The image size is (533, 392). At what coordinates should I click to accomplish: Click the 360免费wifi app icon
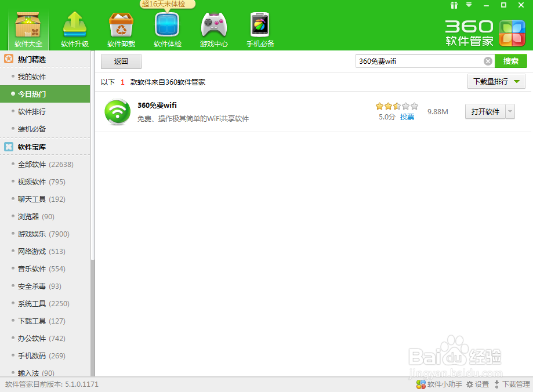(117, 111)
